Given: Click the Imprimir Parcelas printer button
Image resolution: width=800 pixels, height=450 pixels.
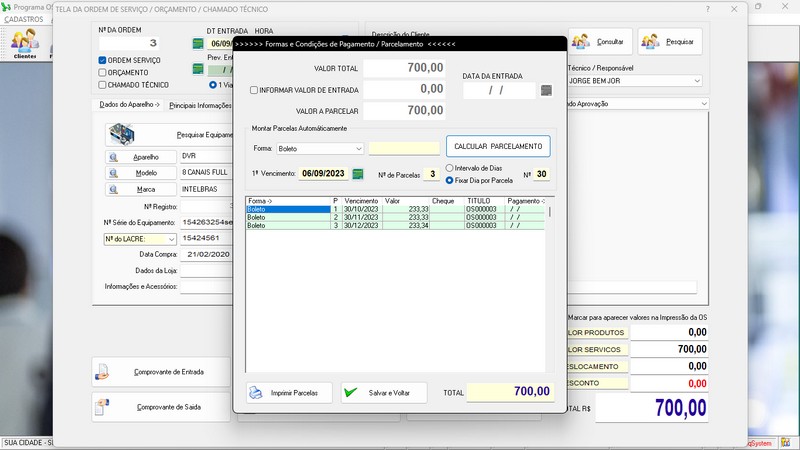Looking at the screenshot, I should pos(289,393).
